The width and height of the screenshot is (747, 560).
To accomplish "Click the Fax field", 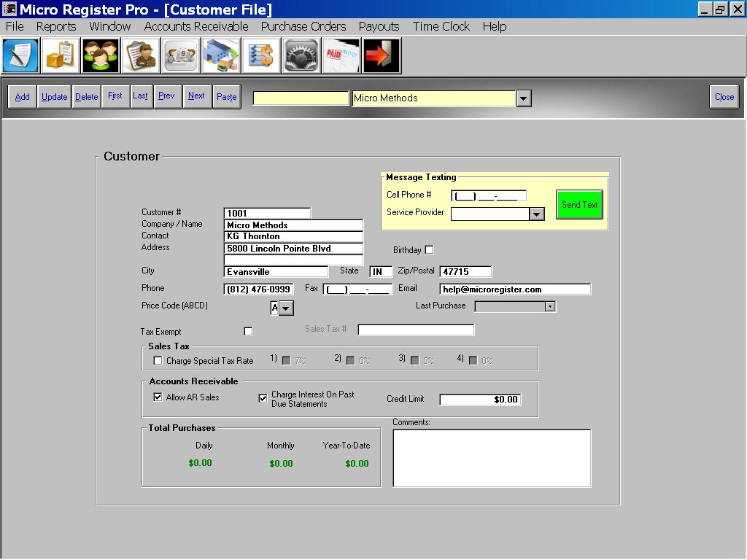I will point(357,289).
